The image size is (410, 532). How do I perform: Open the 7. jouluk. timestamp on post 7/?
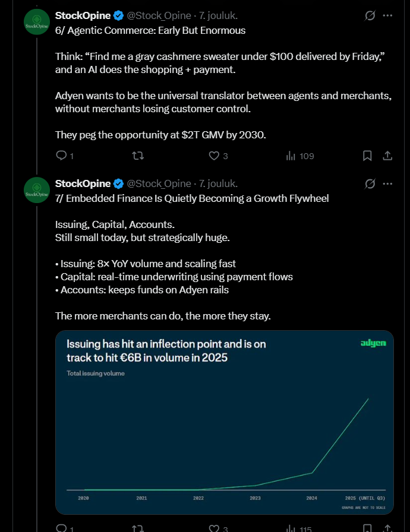219,183
